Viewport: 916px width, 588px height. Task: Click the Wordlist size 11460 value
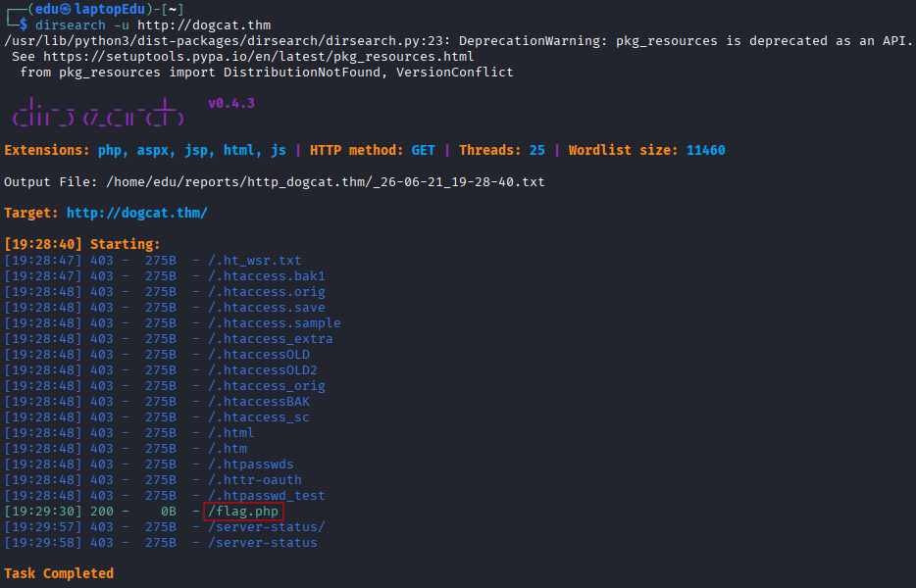click(x=706, y=150)
